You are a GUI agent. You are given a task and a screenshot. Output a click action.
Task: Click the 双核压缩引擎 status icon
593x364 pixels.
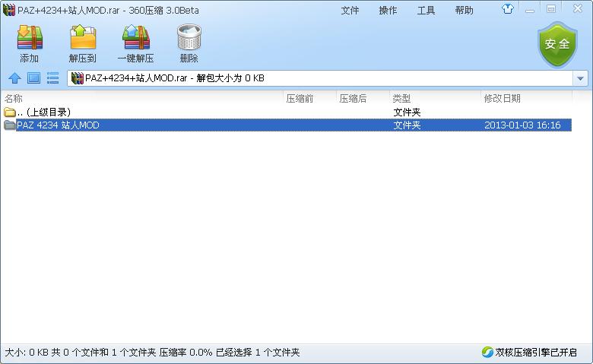[487, 353]
